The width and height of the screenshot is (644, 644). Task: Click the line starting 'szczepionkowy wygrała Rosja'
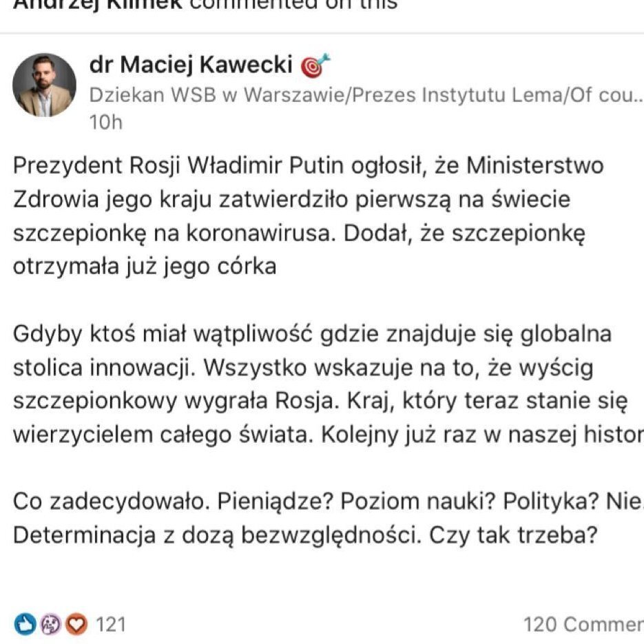coord(317,402)
